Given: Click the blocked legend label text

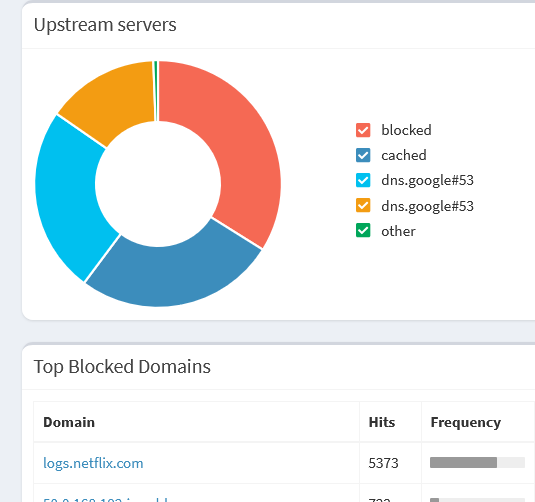Looking at the screenshot, I should [x=406, y=130].
